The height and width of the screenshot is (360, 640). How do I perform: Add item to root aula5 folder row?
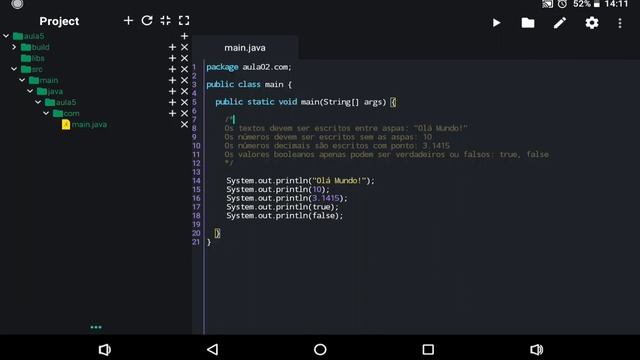pyautogui.click(x=184, y=36)
